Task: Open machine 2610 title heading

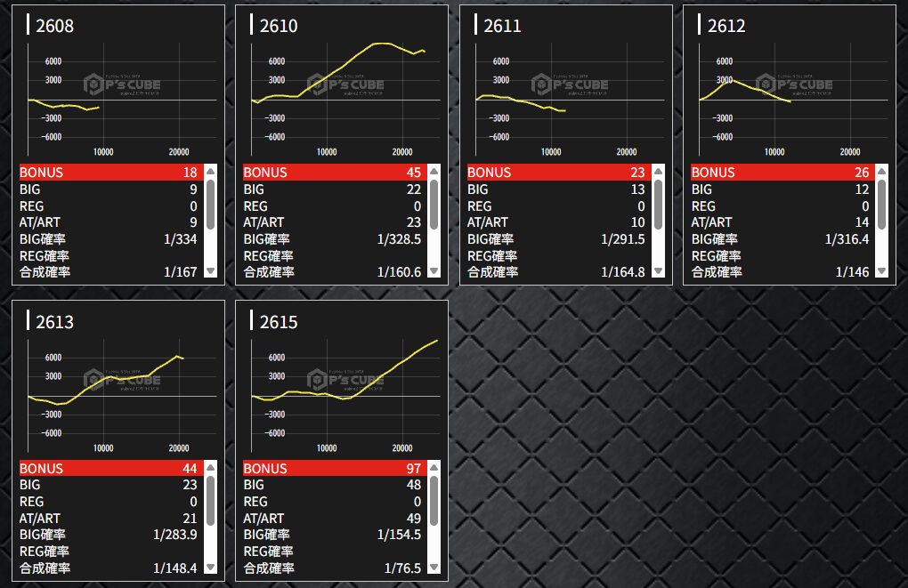Action: pyautogui.click(x=279, y=26)
